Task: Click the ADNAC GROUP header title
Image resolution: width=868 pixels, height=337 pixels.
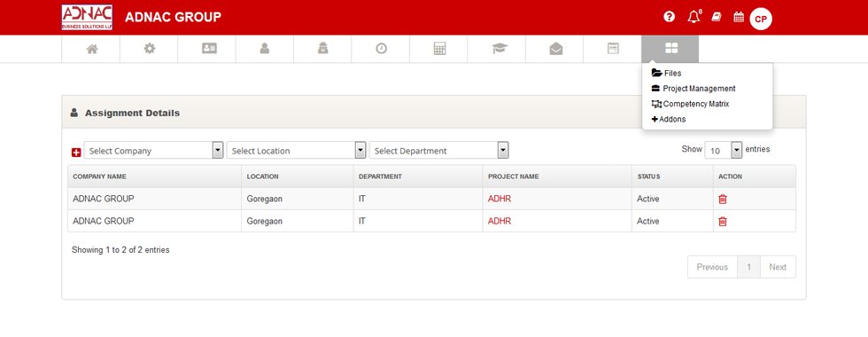Action: [173, 17]
